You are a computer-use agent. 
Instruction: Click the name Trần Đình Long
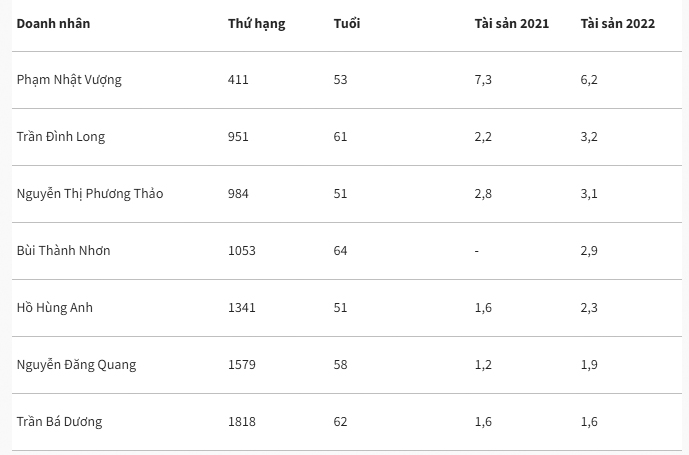[60, 137]
